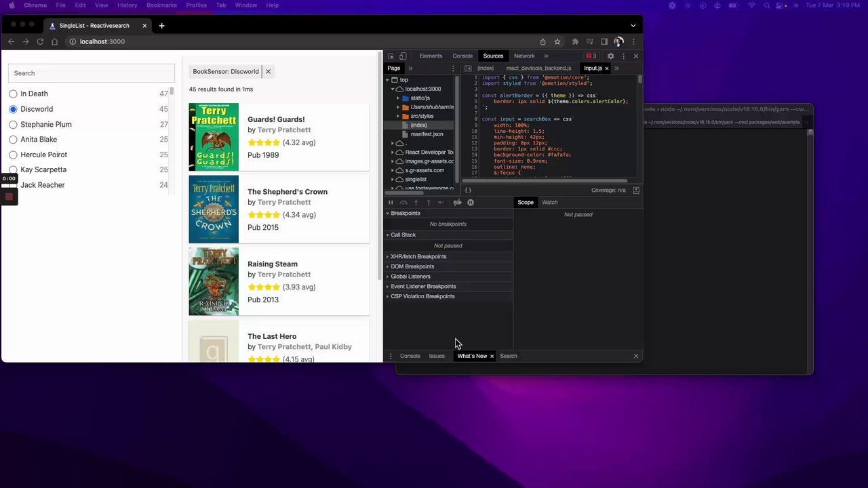
Task: Open The Shepherd's Crown title link
Action: click(288, 192)
